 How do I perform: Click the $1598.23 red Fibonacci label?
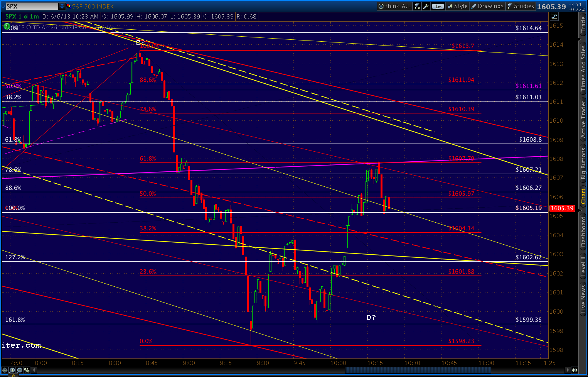click(461, 341)
